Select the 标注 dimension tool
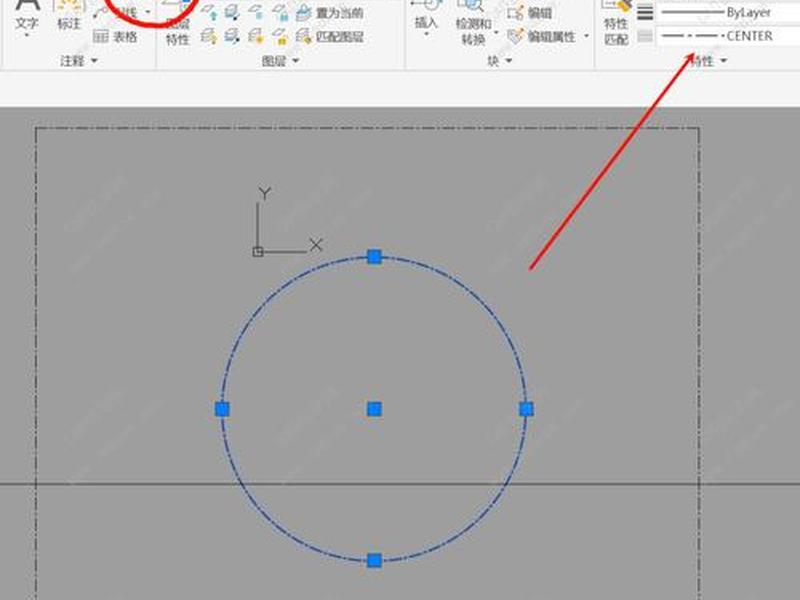The image size is (800, 600). tap(69, 15)
